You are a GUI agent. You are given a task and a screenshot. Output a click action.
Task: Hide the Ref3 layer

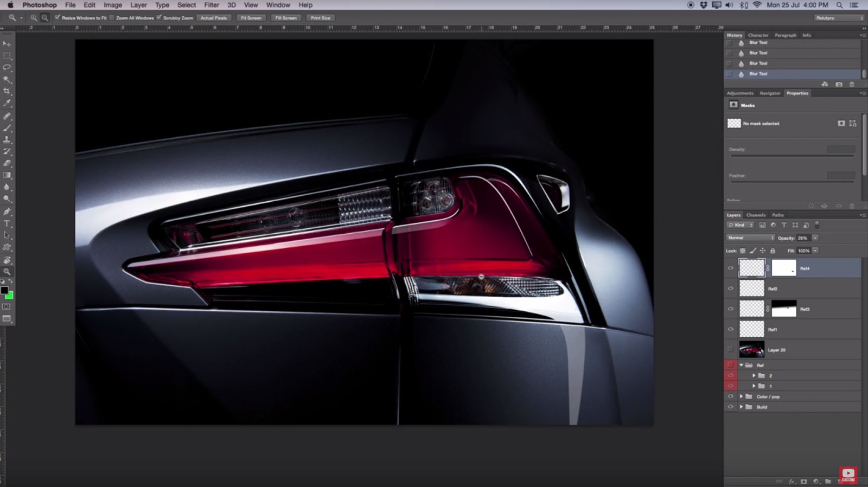[x=730, y=309]
